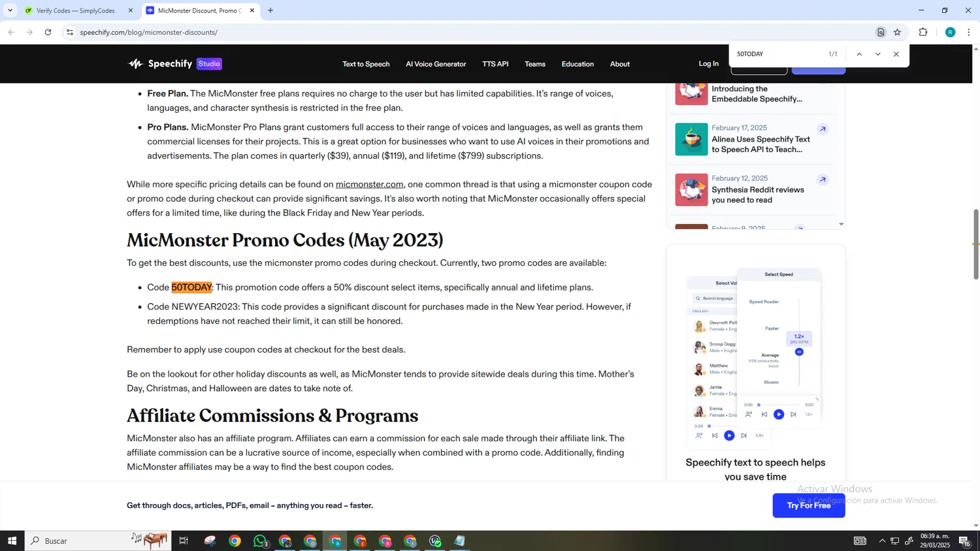Jump to previous find result

click(859, 54)
